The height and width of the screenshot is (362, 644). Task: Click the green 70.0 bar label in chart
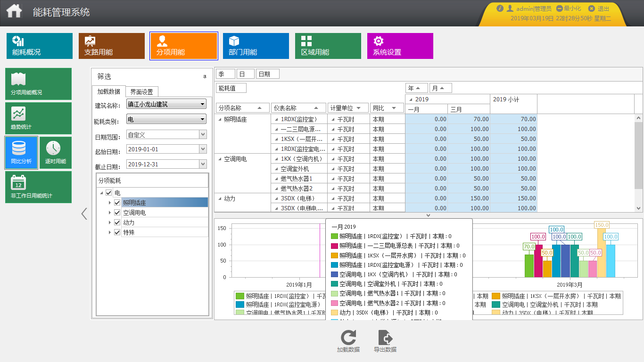click(529, 247)
